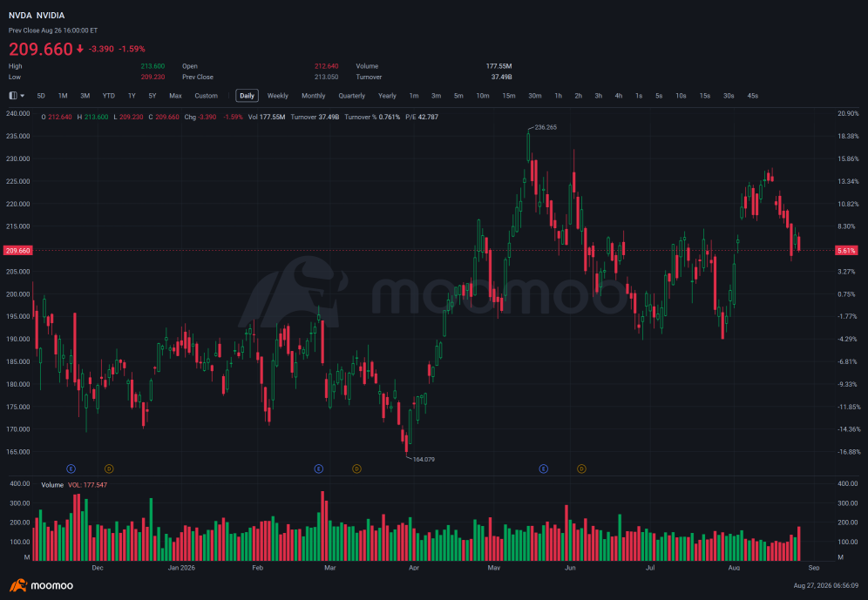Select the Daily candle interval
Screen dimensions: 868x600
click(x=247, y=96)
